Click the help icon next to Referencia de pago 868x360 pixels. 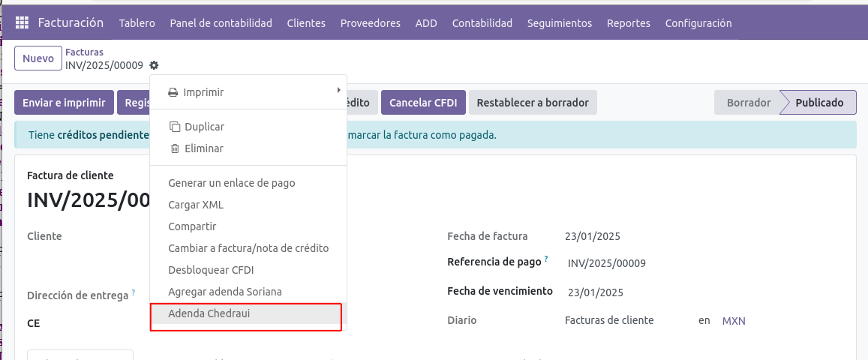coord(546,259)
